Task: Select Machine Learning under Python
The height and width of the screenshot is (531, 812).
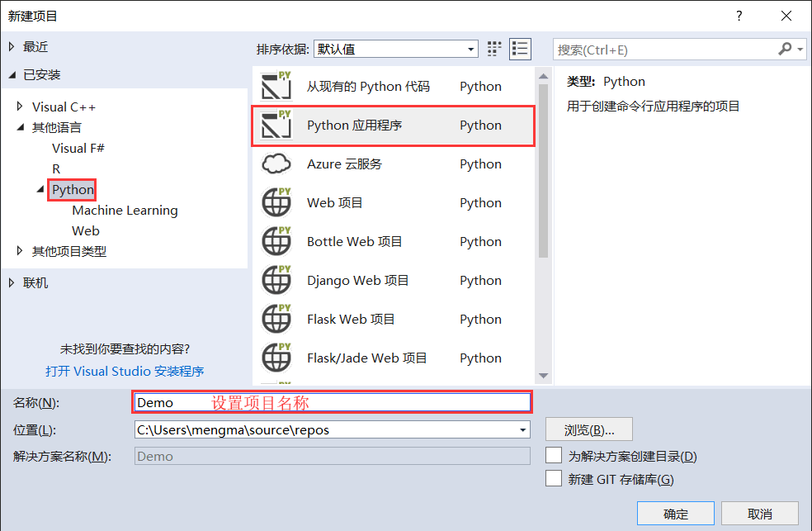Action: [x=125, y=210]
